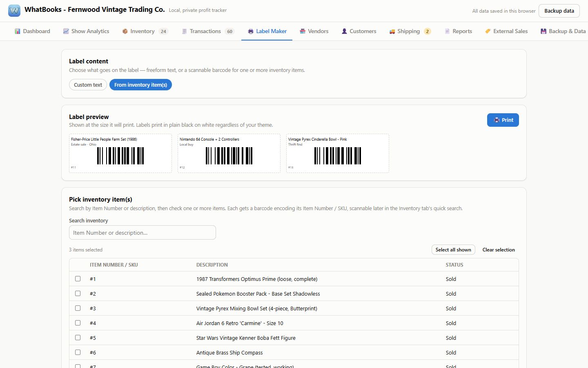588x368 pixels.
Task: Click the ITEM NUMBER / SKU column header
Action: point(114,265)
